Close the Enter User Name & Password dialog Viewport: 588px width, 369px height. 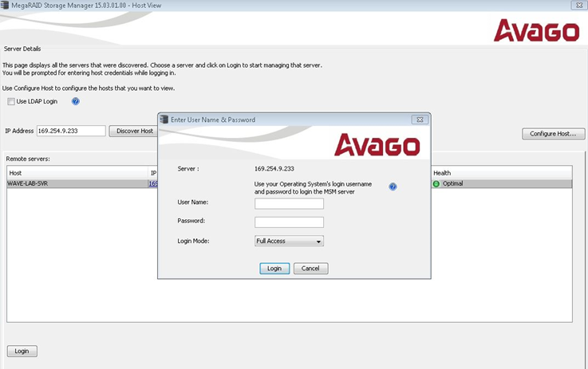420,120
